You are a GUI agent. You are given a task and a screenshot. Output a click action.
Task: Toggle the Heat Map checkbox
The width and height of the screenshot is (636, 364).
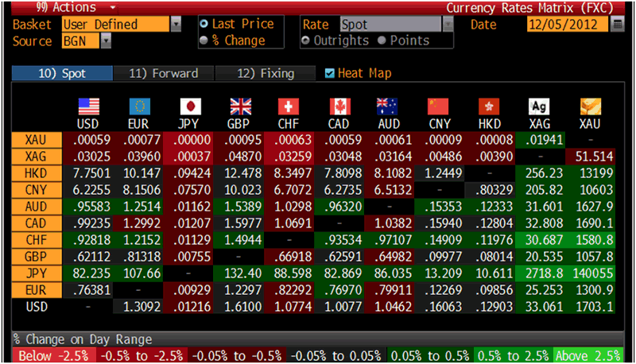(330, 74)
